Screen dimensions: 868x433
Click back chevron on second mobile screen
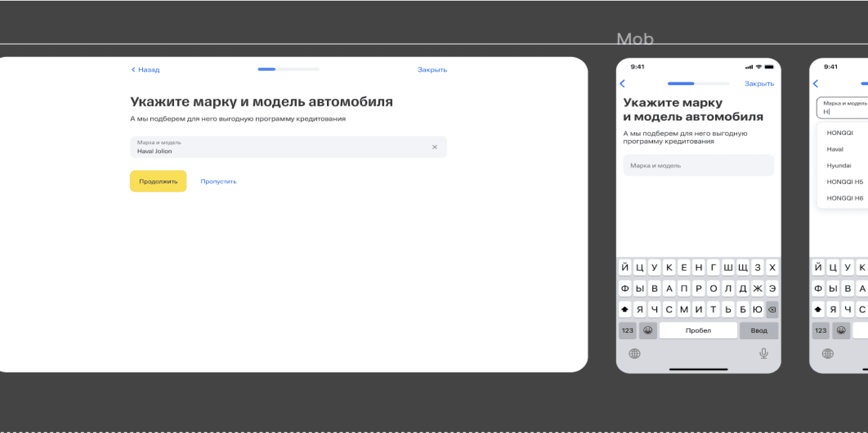(816, 84)
